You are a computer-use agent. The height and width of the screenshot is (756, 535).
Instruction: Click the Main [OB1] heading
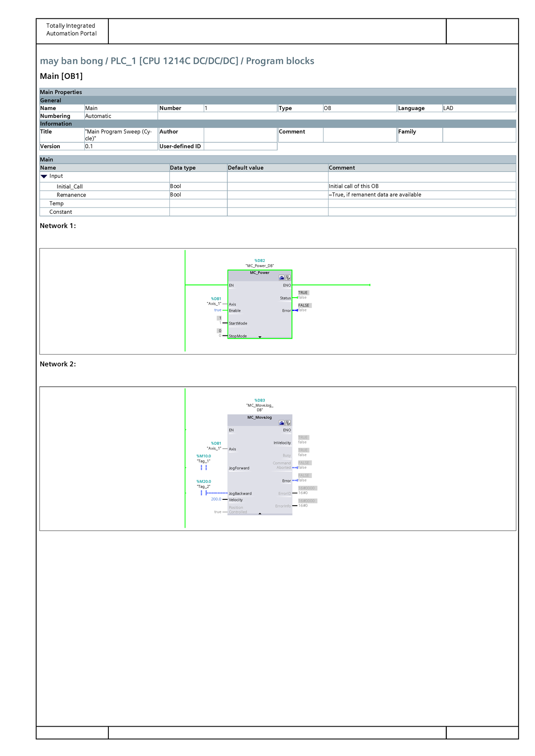pyautogui.click(x=61, y=76)
